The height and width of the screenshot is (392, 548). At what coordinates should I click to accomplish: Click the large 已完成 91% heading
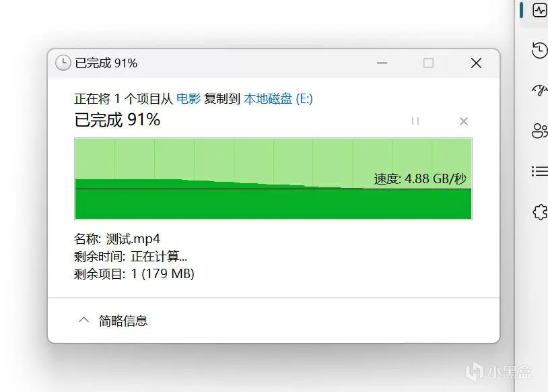click(117, 120)
